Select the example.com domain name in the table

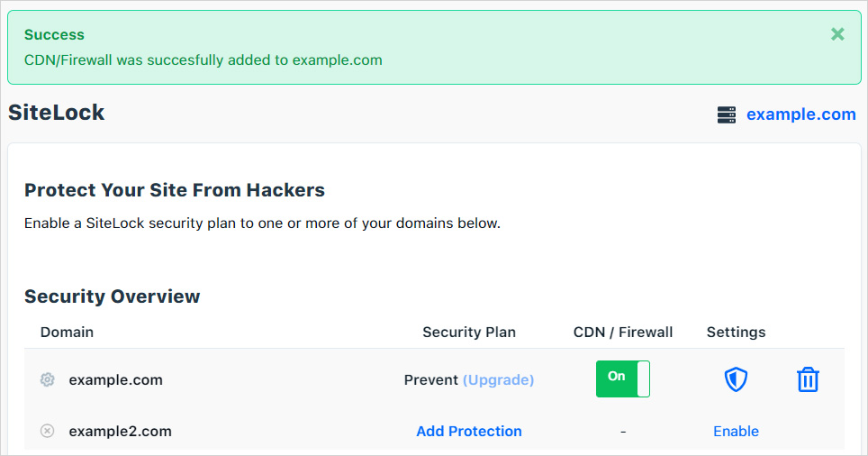click(115, 380)
